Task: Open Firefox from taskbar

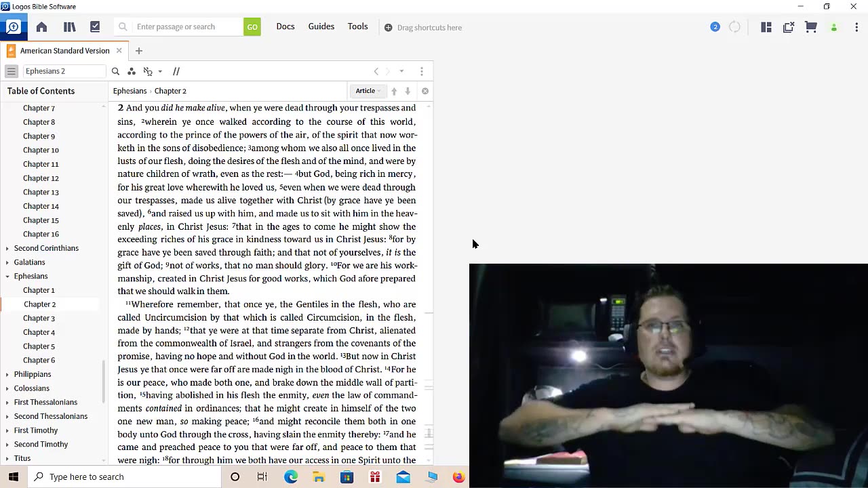Action: pyautogui.click(x=459, y=476)
